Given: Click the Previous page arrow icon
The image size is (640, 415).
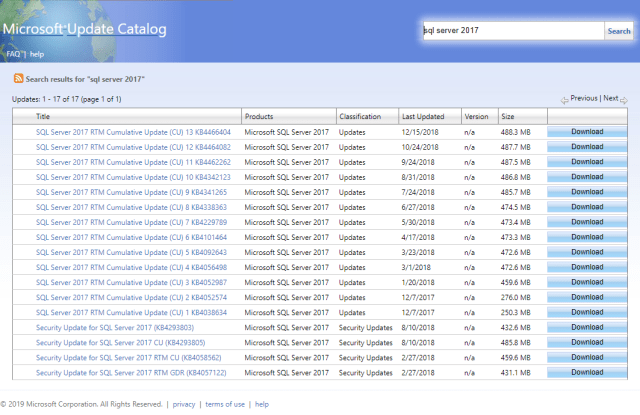Looking at the screenshot, I should [x=564, y=100].
